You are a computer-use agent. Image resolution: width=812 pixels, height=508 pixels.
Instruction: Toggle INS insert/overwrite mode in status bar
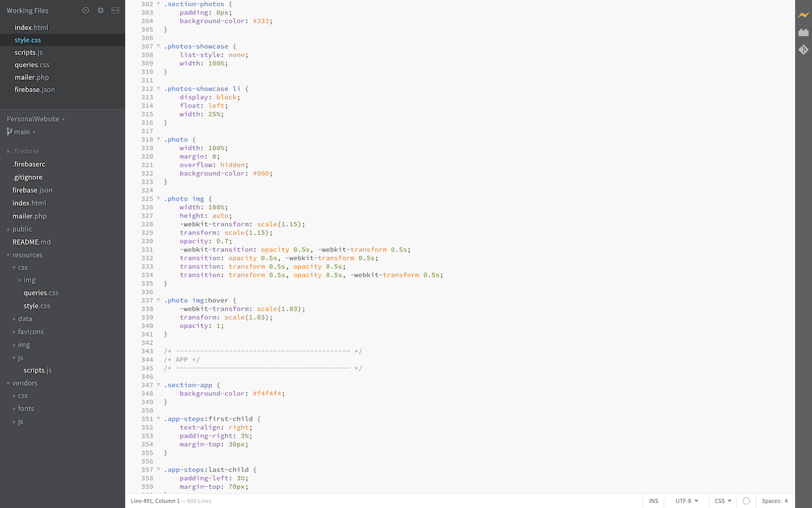coord(653,501)
